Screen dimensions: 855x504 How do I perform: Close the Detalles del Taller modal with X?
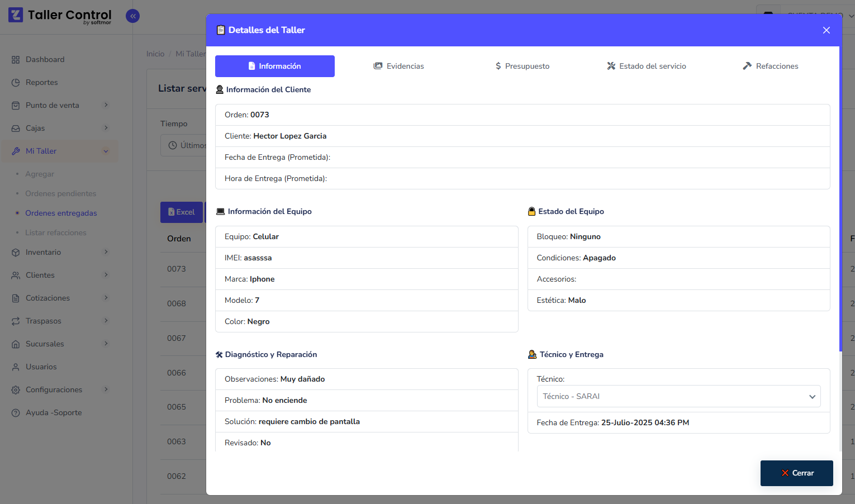(x=826, y=30)
